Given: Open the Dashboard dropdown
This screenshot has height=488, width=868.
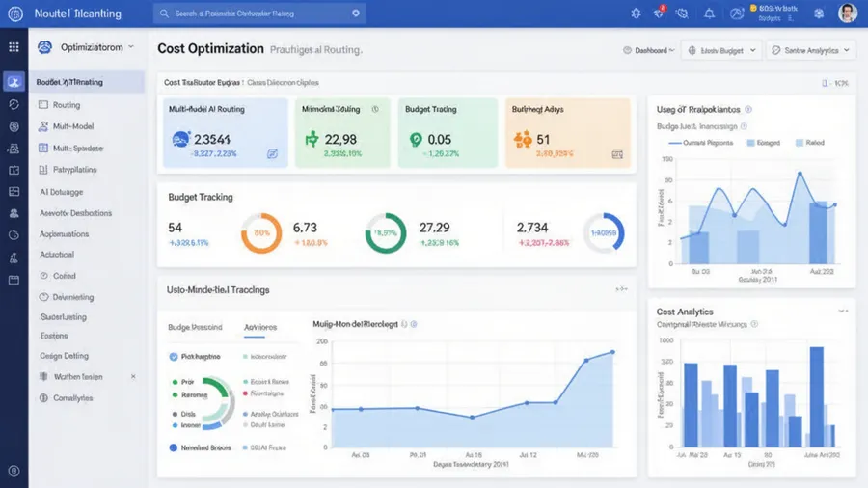Looking at the screenshot, I should tap(649, 50).
